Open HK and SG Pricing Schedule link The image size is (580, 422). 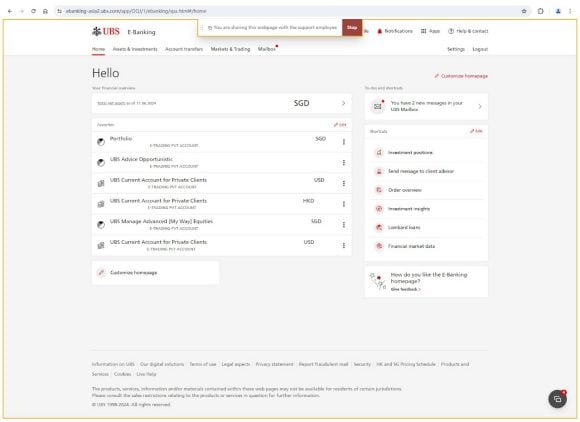[x=406, y=364]
